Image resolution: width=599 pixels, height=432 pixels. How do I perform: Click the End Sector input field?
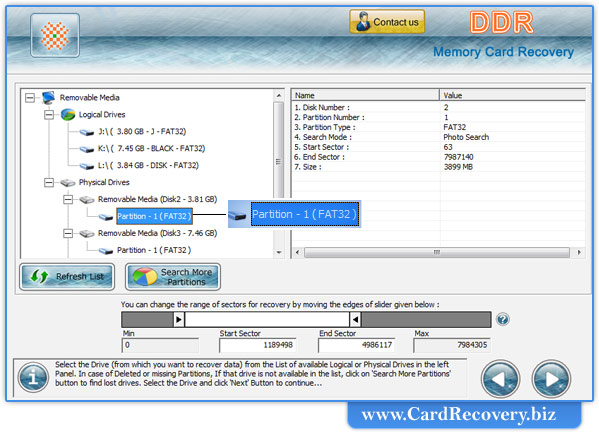[x=356, y=345]
